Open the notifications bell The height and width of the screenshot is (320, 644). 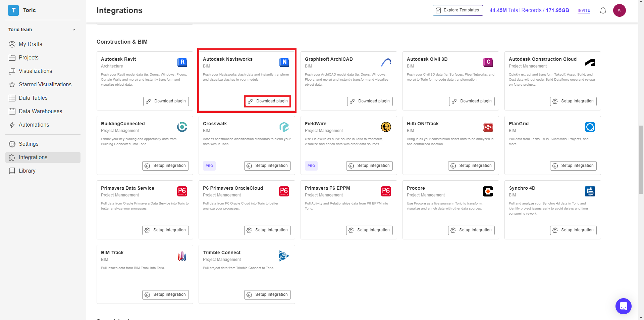click(603, 10)
